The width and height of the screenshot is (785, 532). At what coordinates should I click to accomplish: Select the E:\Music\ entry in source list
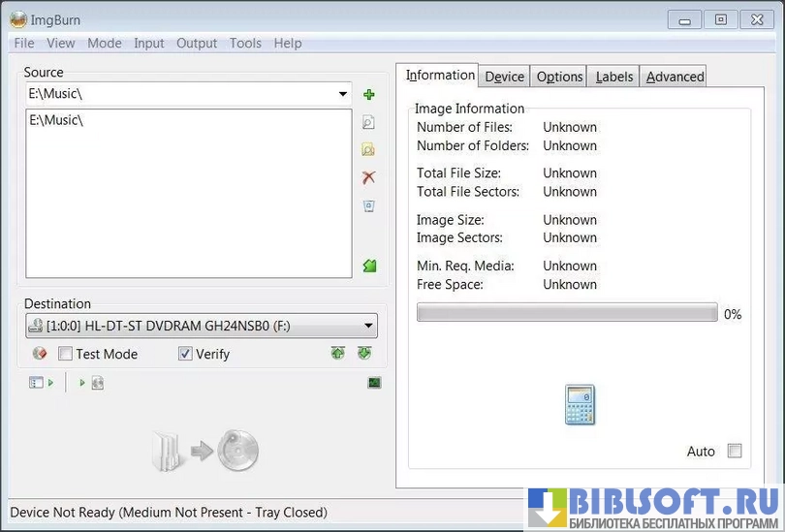tap(56, 120)
